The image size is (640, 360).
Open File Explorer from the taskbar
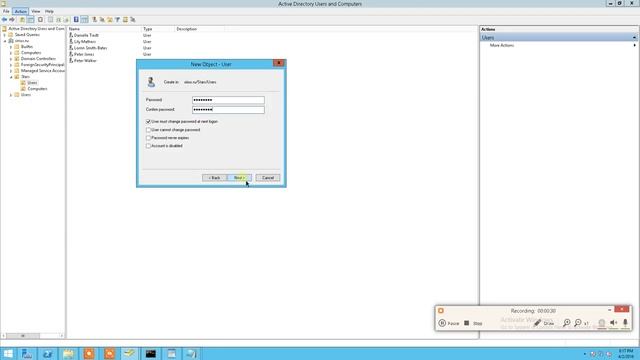click(68, 353)
